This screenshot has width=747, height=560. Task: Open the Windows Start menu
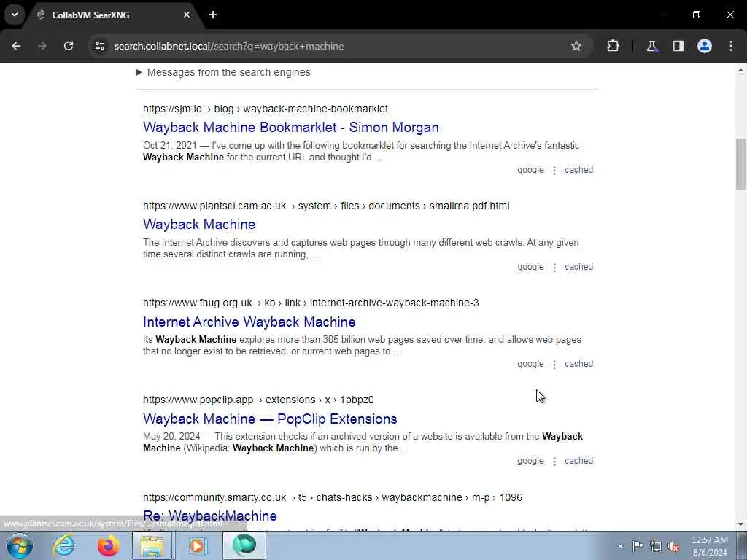20,545
